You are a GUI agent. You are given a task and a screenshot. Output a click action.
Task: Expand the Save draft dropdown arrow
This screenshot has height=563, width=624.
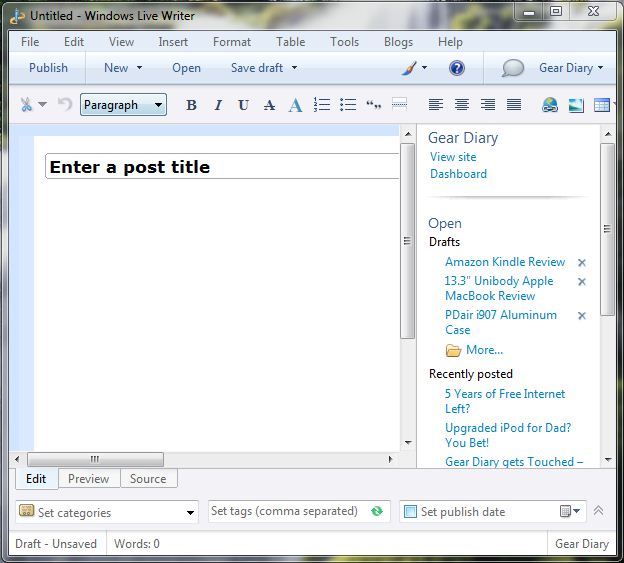[294, 68]
